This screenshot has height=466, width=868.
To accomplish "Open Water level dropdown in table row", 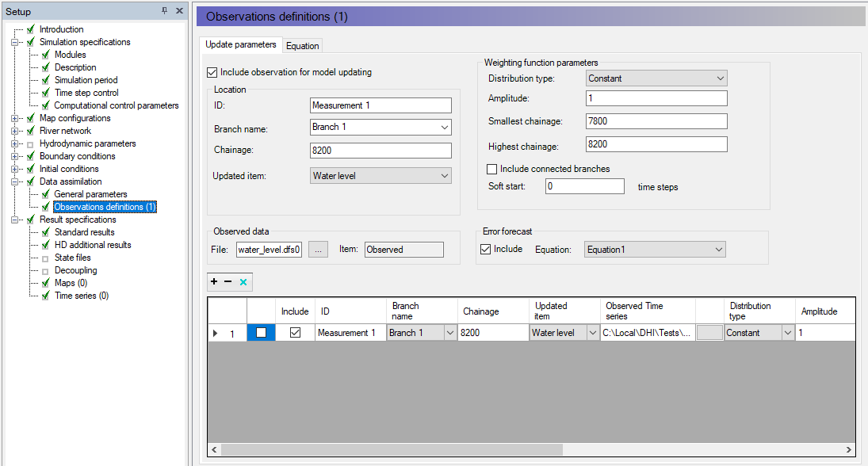I will click(593, 333).
